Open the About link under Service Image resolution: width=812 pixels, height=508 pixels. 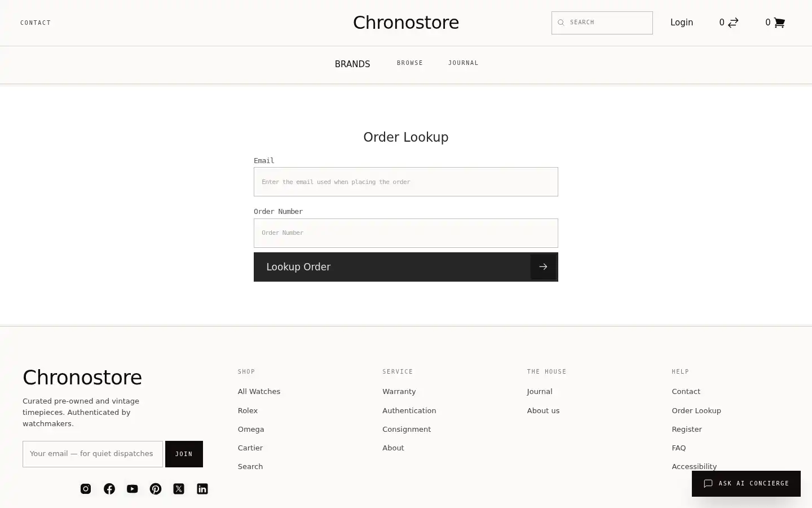(393, 448)
